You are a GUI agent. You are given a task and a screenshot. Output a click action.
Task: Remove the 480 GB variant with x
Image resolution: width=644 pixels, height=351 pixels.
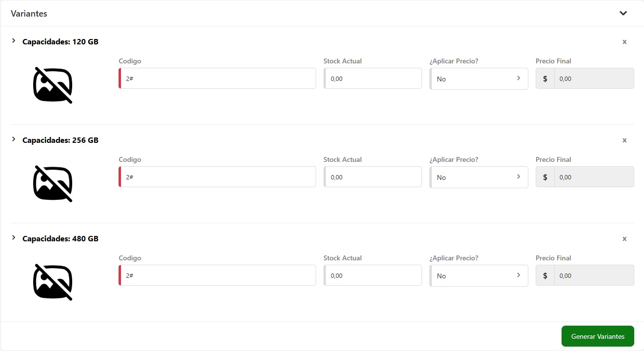[x=624, y=239]
